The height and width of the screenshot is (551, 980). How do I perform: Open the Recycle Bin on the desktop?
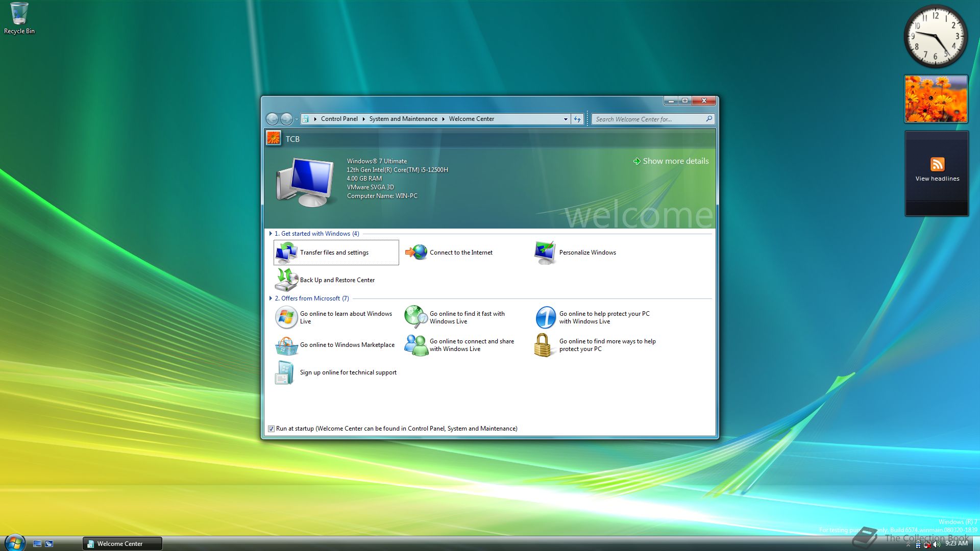[x=19, y=18]
